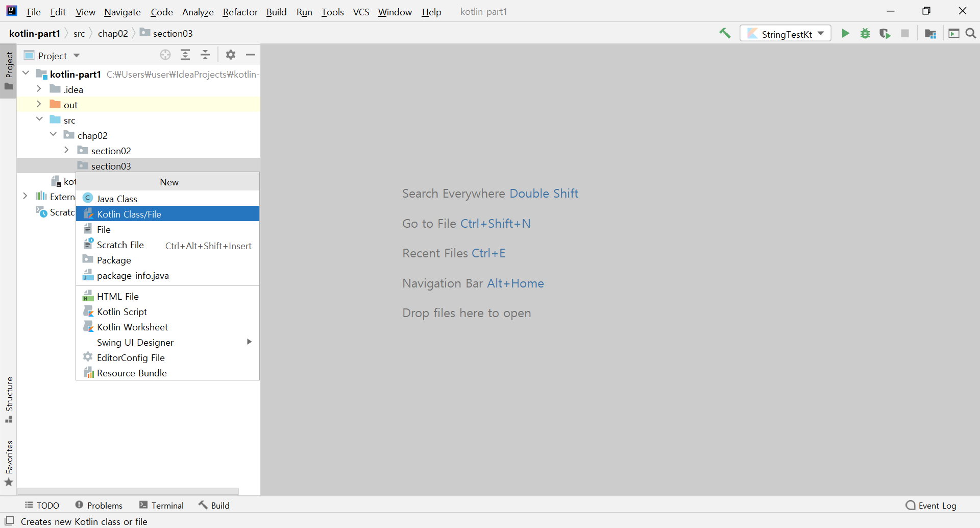Expand the .idea folder
This screenshot has width=980, height=528.
click(x=39, y=89)
